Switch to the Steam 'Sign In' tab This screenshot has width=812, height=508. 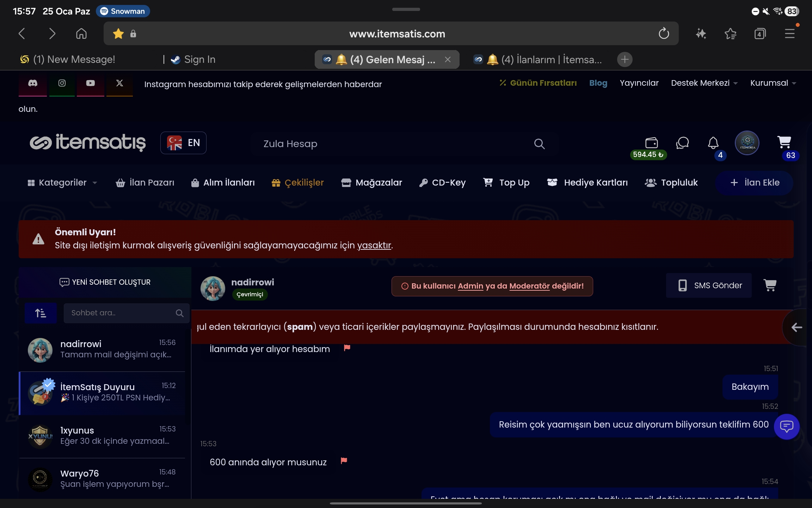(x=193, y=59)
